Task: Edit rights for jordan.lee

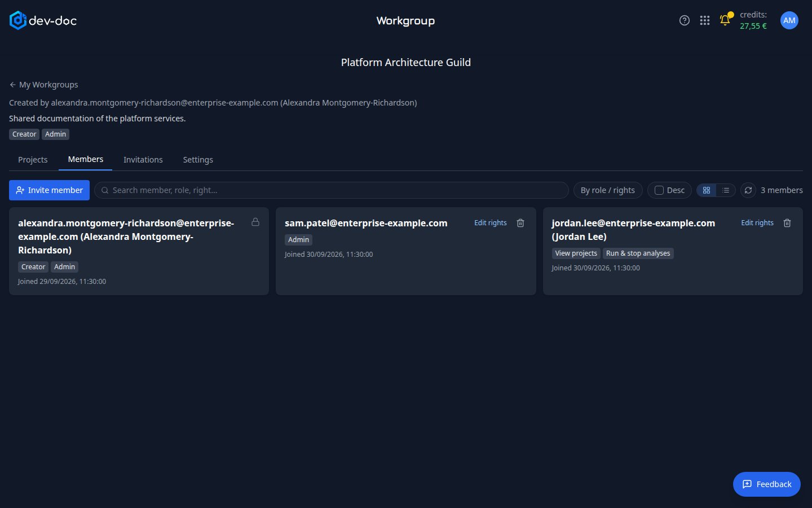Action: point(757,223)
